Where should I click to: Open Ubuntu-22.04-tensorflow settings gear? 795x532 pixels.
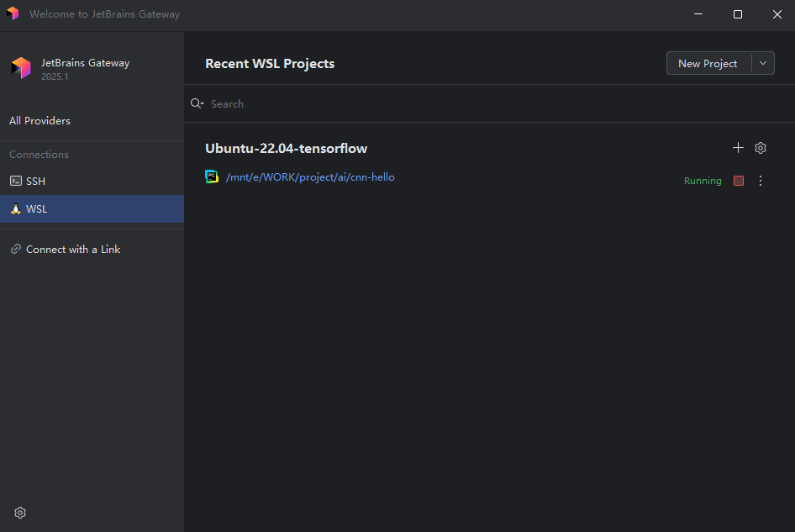pos(760,148)
